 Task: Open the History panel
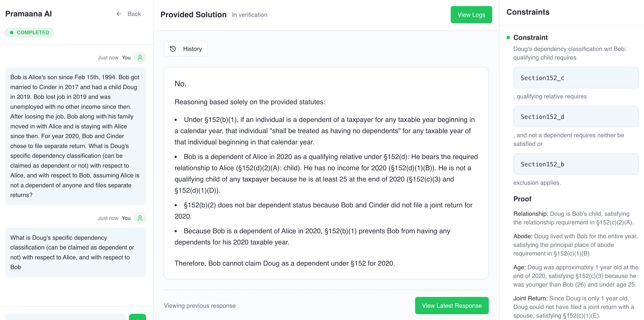pyautogui.click(x=186, y=49)
